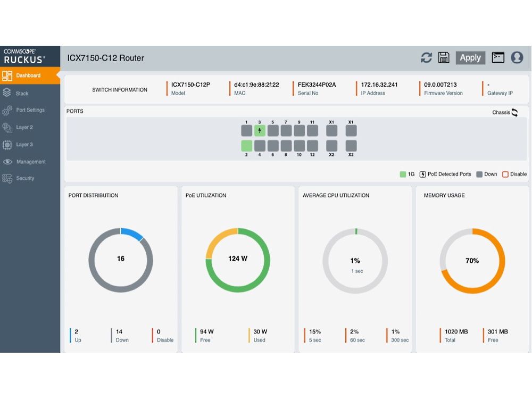This screenshot has height=399, width=532.
Task: Click the Commscope Ruckus logo
Action: [x=24, y=56]
